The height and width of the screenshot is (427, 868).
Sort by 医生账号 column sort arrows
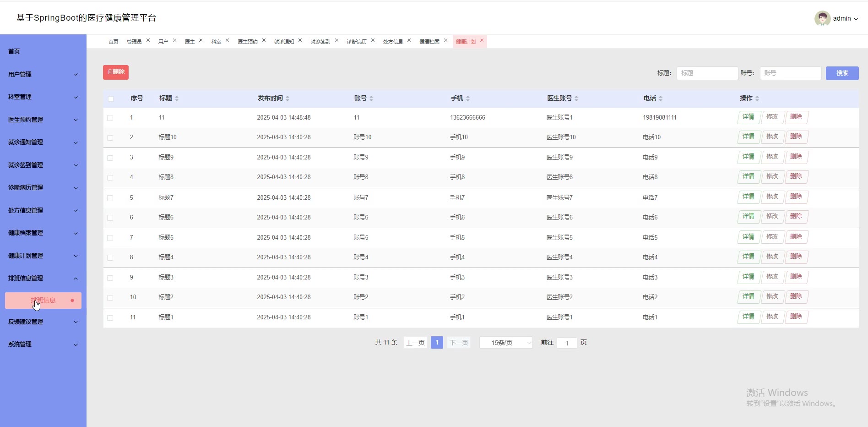click(576, 99)
